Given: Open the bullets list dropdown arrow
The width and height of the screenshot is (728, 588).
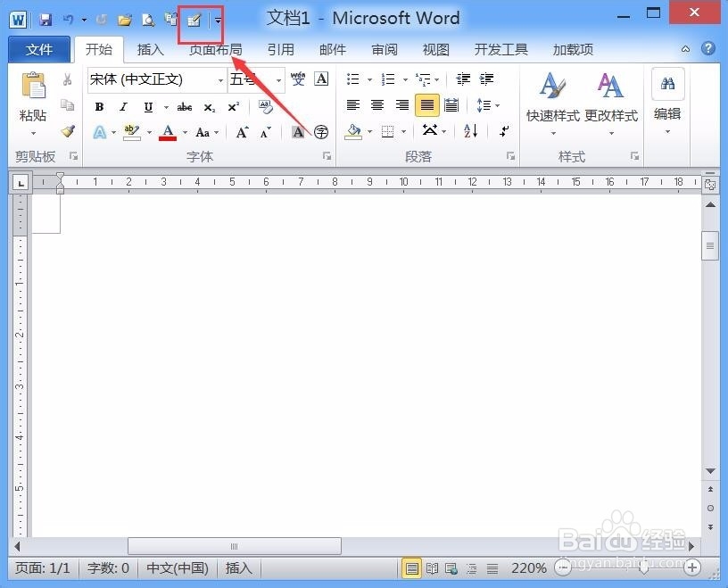Looking at the screenshot, I should click(369, 80).
